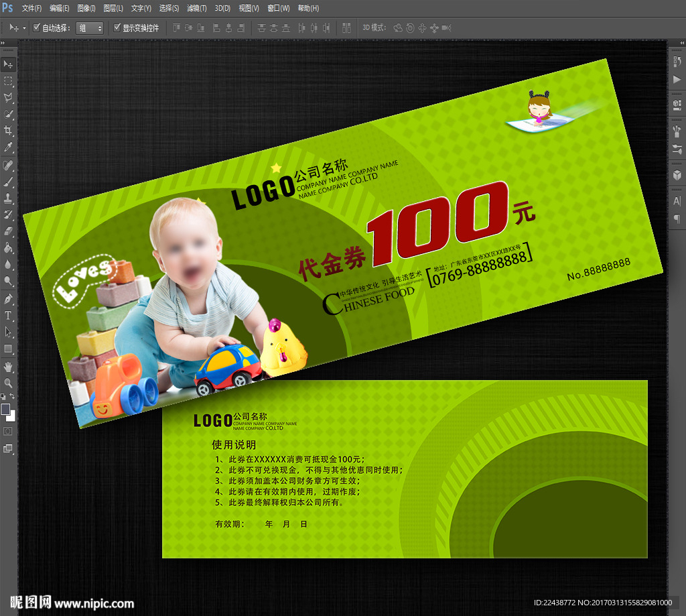Select the Pen tool
Viewport: 686px width, 616px height.
pos(8,299)
